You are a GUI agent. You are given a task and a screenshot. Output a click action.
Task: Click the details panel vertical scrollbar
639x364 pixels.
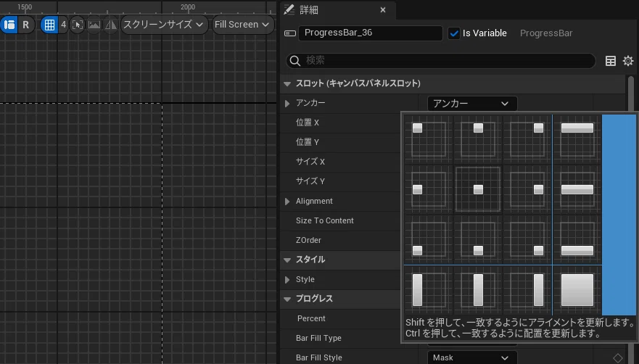pos(631,94)
